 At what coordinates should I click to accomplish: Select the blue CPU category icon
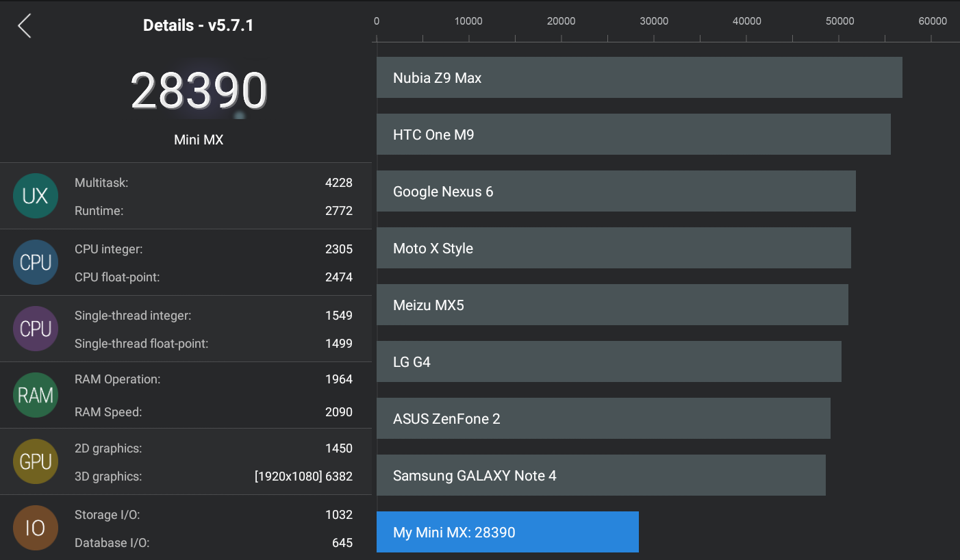click(35, 262)
